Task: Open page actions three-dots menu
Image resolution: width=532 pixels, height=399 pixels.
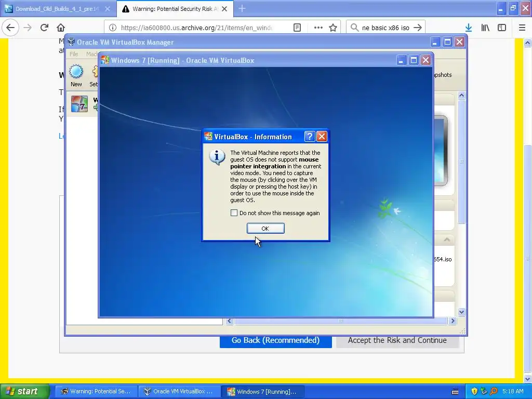Action: (x=318, y=28)
